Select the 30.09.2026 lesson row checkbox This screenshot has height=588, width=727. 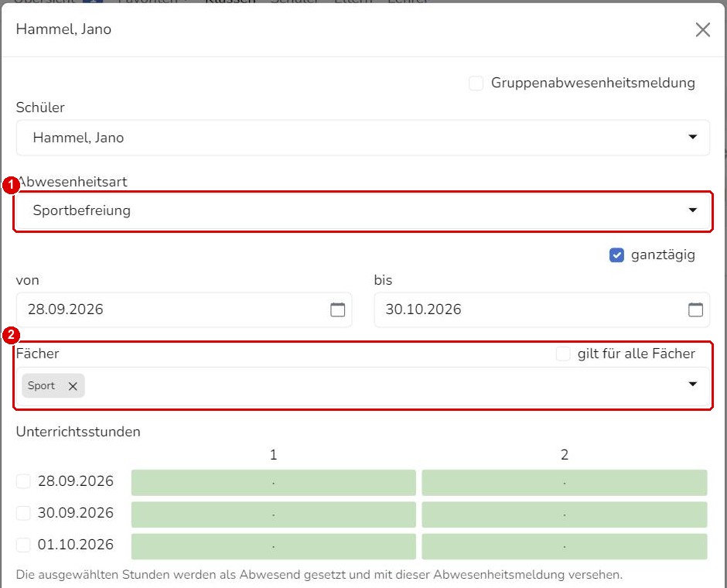click(x=23, y=513)
